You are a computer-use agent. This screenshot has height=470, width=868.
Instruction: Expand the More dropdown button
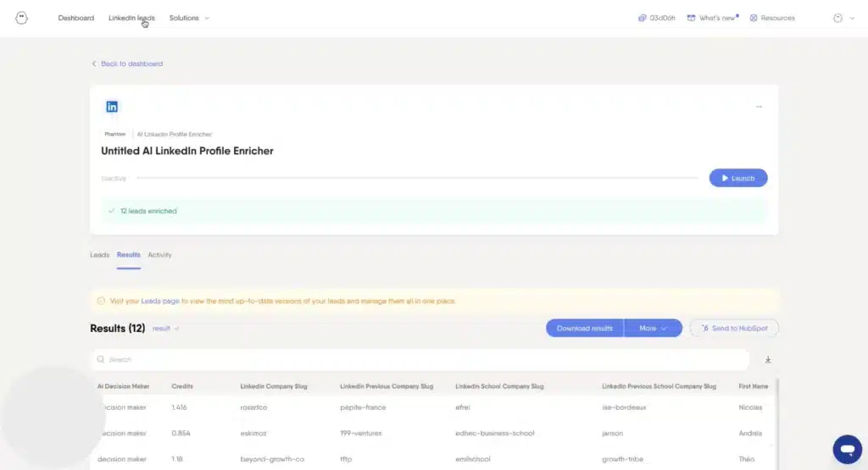[x=653, y=328]
